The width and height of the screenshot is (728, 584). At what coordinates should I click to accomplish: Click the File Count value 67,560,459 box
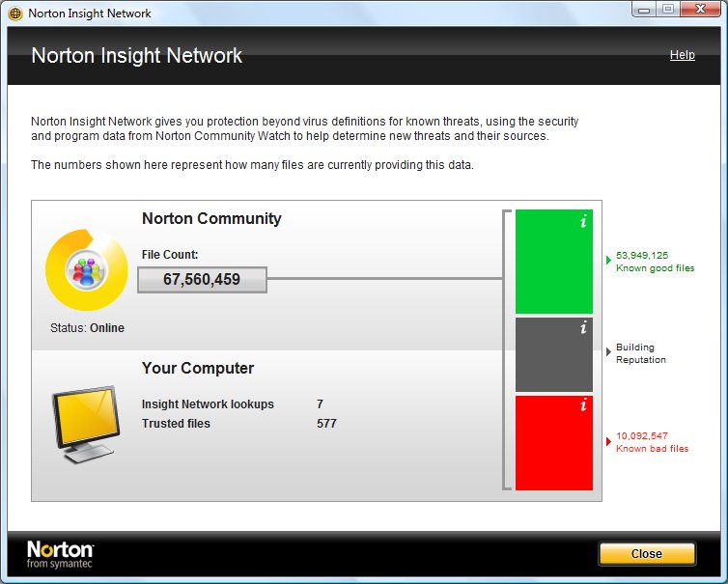[202, 280]
